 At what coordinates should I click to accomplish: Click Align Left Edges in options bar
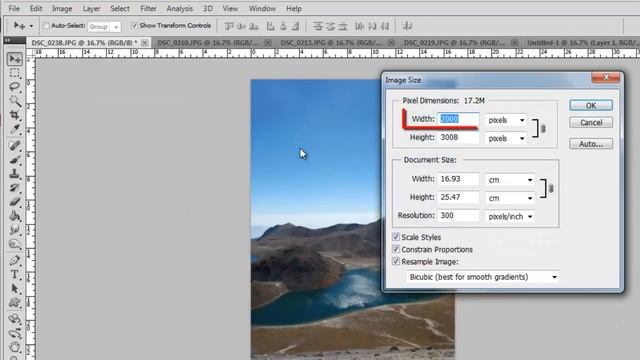270,26
